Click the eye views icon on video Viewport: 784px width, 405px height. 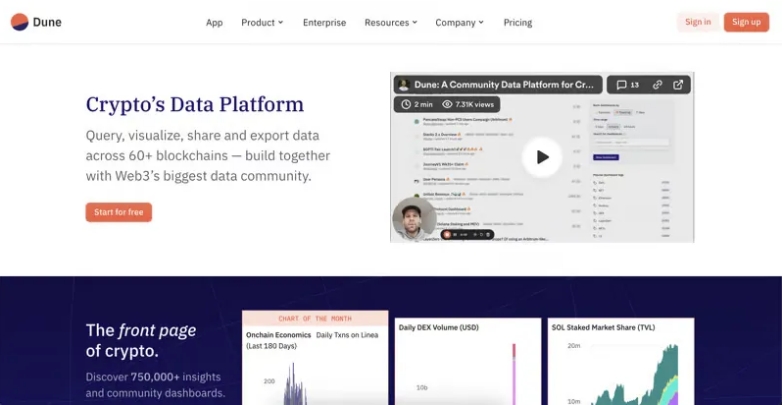click(447, 104)
